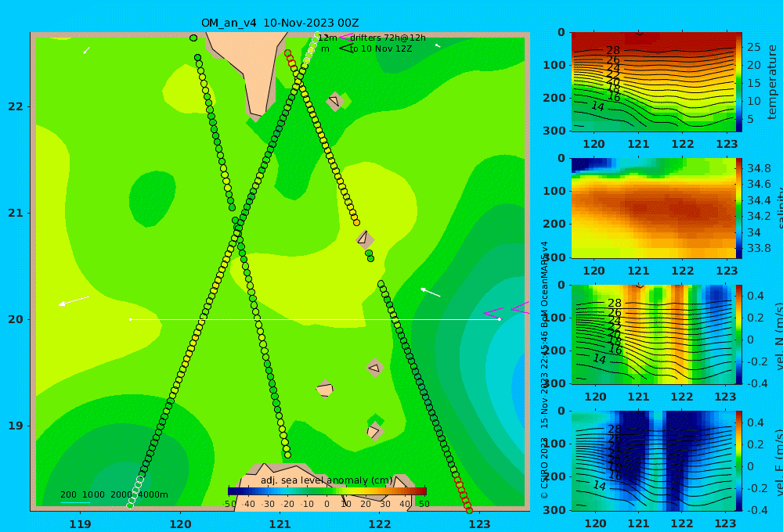Click the 'temperature' colorbar axis label
Screen dimensions: 783x532
tap(772, 82)
